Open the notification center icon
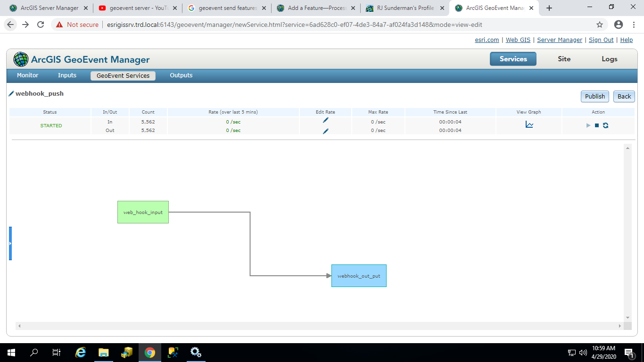644x362 pixels. [x=629, y=353]
